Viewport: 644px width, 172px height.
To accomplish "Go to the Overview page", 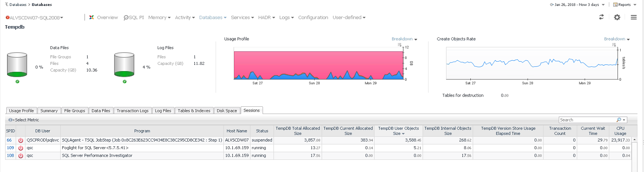I will pyautogui.click(x=104, y=17).
